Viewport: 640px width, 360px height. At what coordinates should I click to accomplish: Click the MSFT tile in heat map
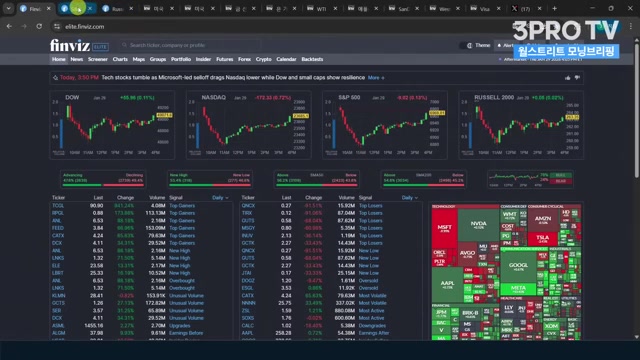pos(444,228)
